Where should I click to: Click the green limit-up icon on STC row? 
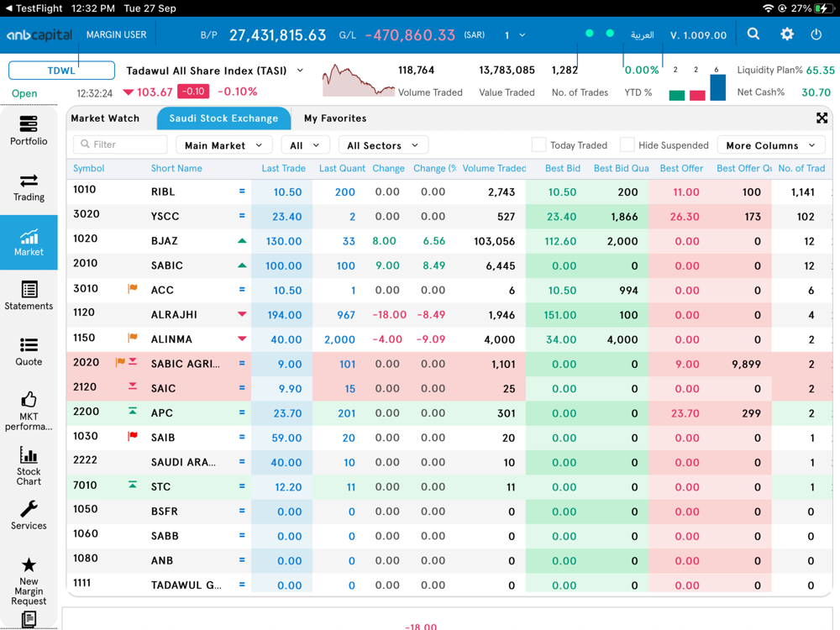point(133,485)
